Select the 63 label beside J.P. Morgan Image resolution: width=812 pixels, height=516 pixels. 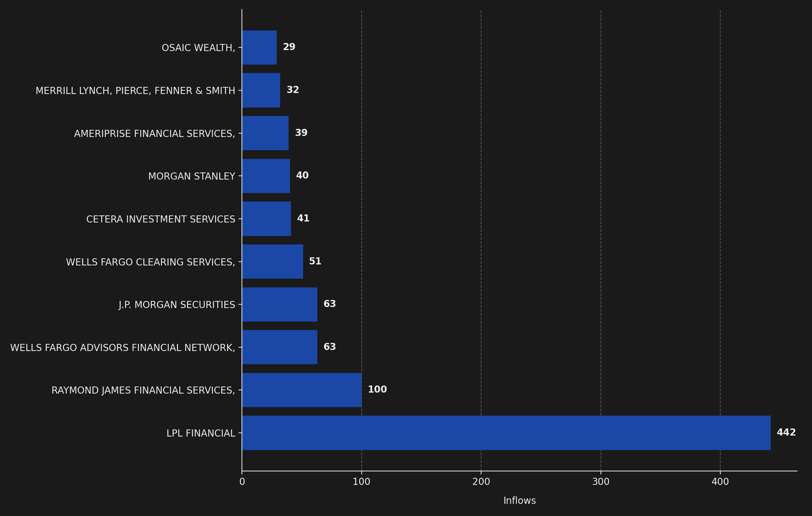330,304
